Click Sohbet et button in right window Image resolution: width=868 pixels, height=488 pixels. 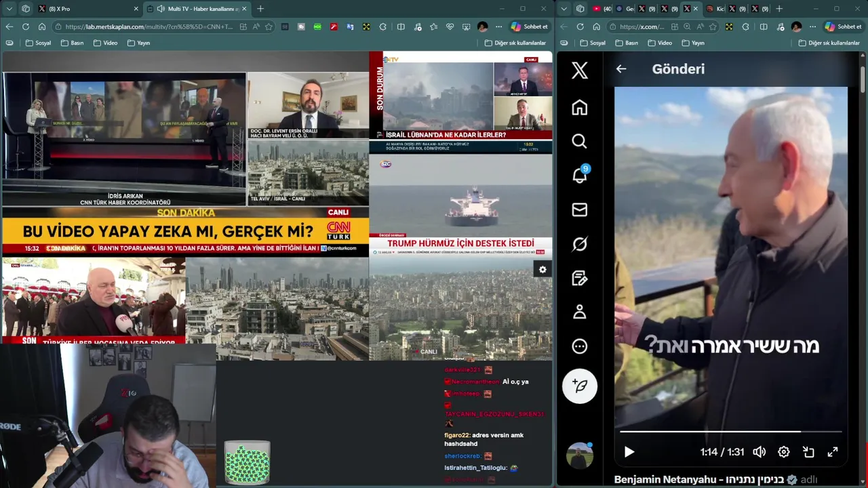coord(843,26)
